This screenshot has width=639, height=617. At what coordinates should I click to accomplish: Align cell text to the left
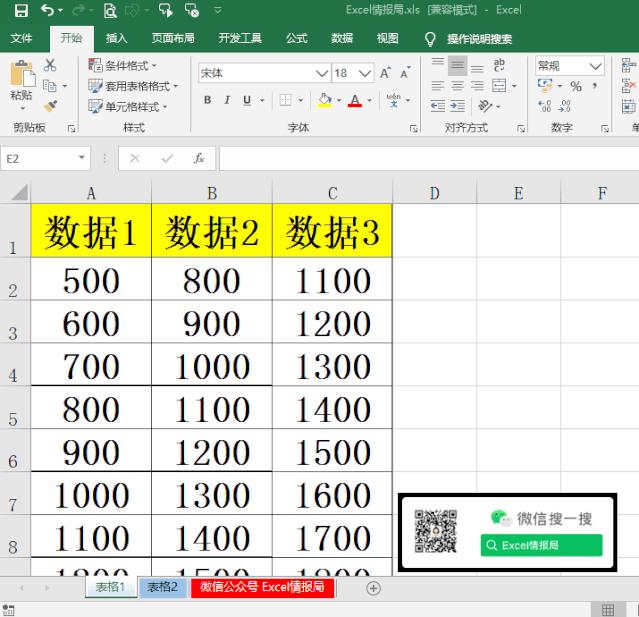[x=438, y=86]
